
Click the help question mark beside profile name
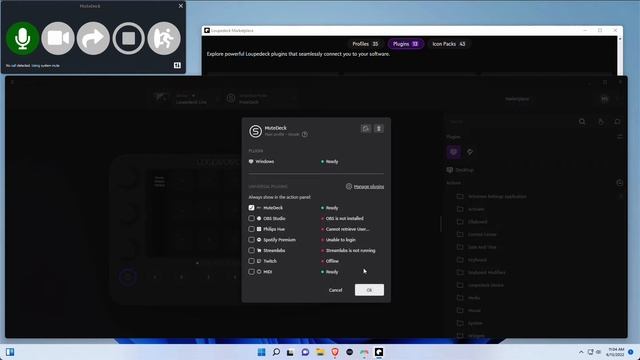(x=304, y=134)
